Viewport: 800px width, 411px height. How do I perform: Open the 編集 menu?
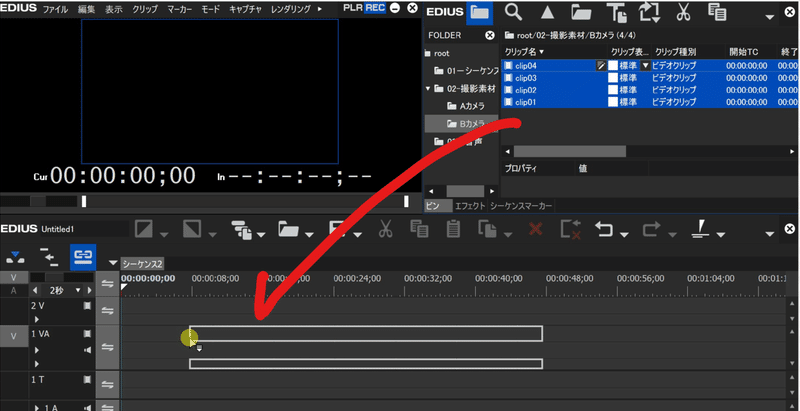click(87, 9)
